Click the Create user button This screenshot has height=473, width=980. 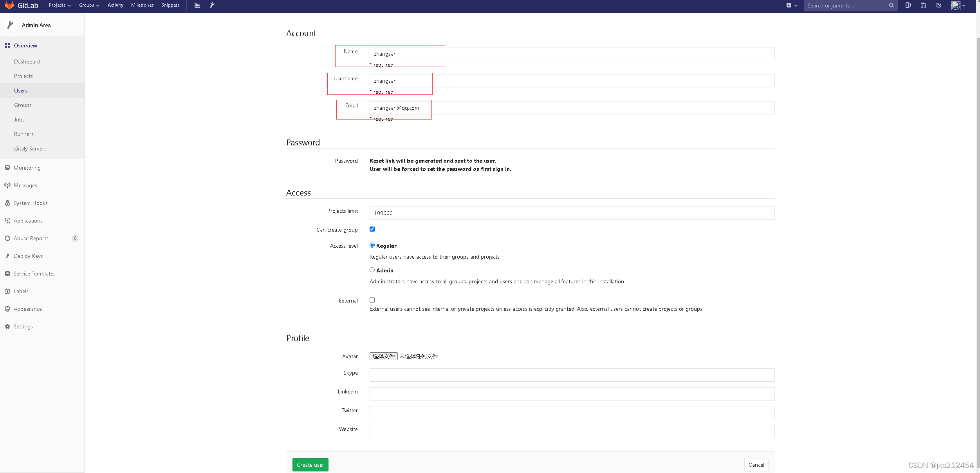coord(310,464)
